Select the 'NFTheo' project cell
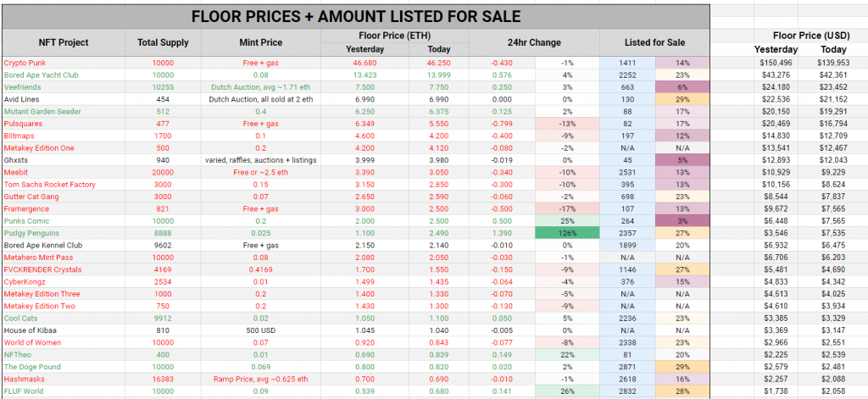The width and height of the screenshot is (868, 399). 64,355
